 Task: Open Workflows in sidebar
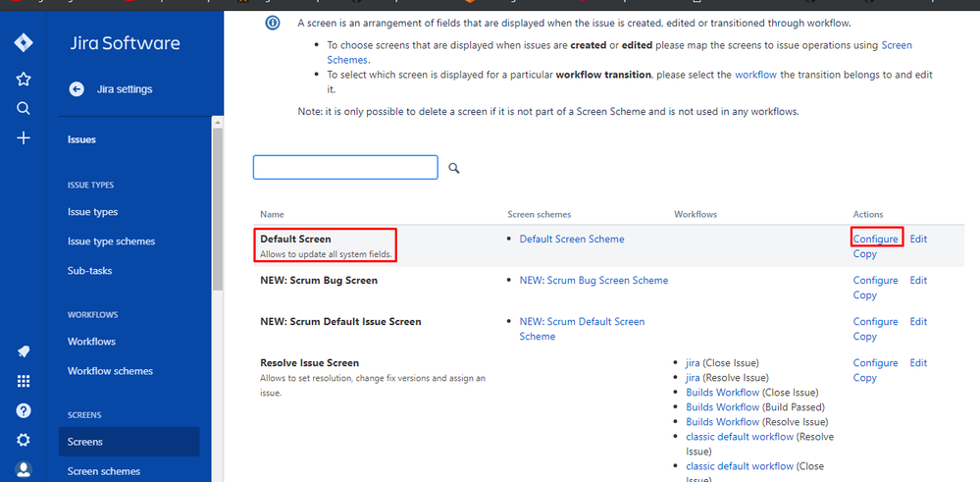pyautogui.click(x=91, y=342)
